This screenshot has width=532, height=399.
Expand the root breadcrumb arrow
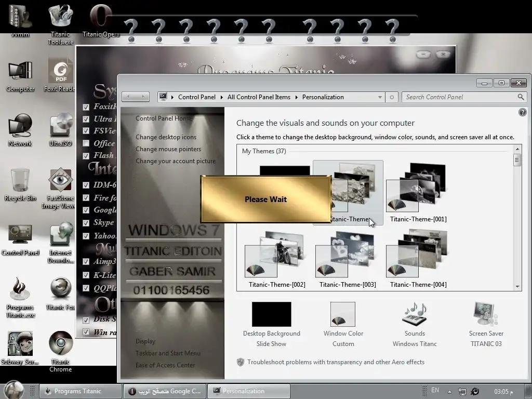[172, 97]
